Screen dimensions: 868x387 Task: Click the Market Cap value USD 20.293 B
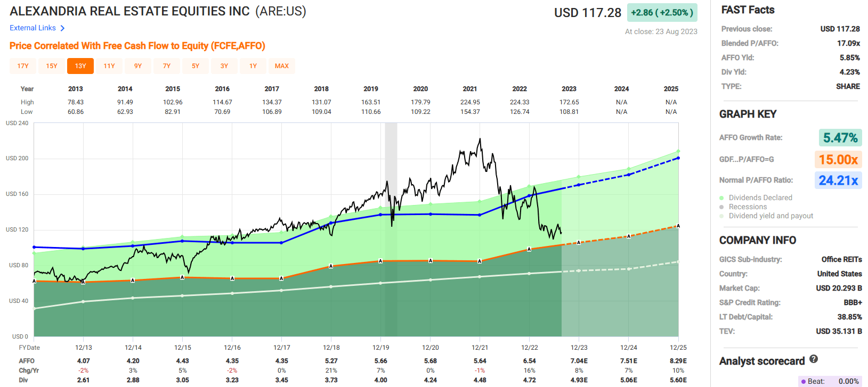(839, 288)
